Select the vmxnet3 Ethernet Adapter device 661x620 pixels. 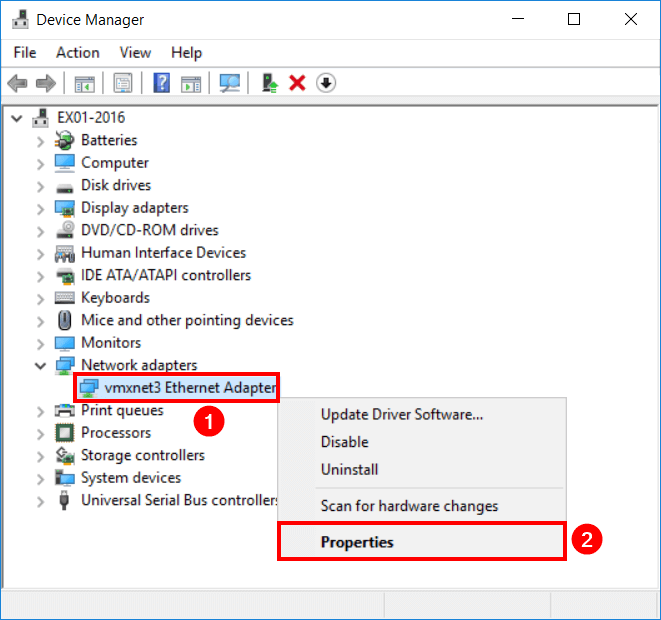point(177,387)
